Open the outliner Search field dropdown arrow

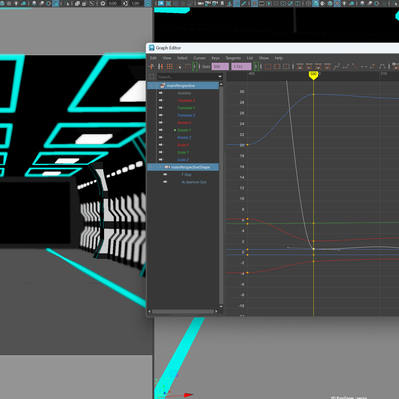[220, 77]
